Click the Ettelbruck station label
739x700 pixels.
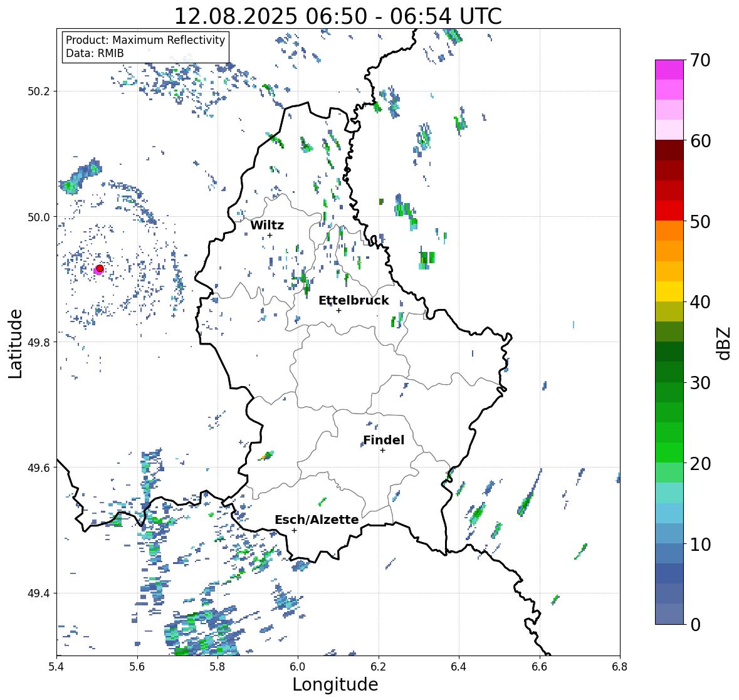354,301
